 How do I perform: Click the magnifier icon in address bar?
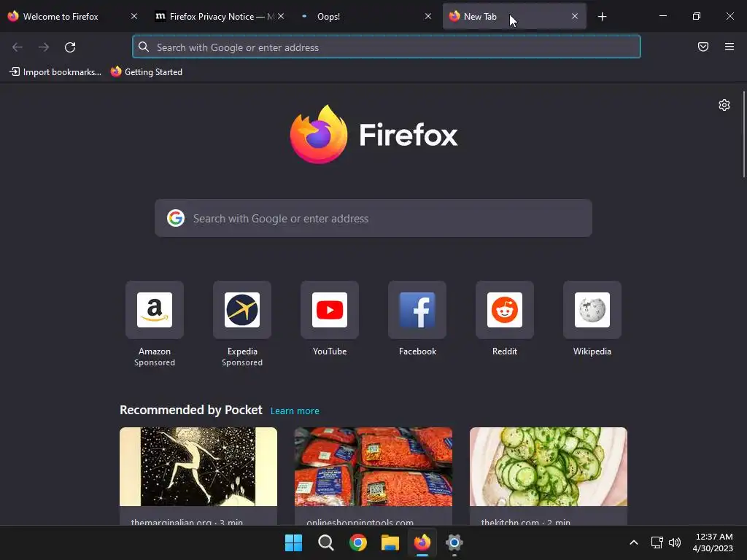point(144,47)
